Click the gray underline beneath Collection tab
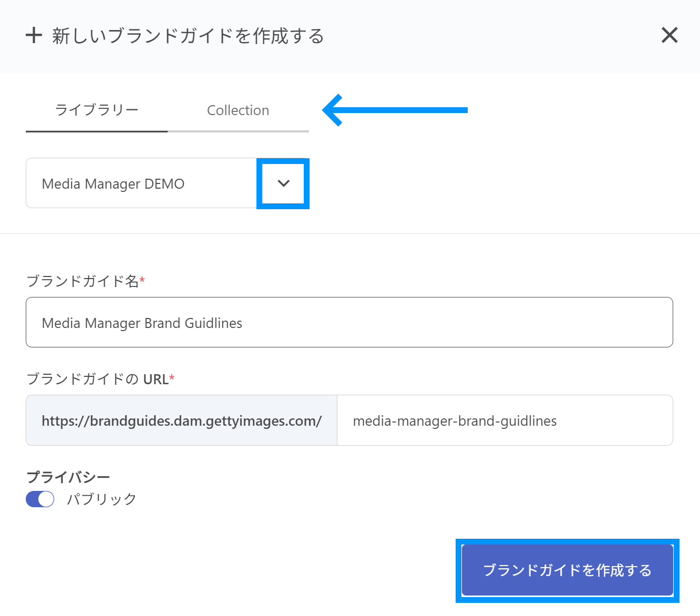 238,131
